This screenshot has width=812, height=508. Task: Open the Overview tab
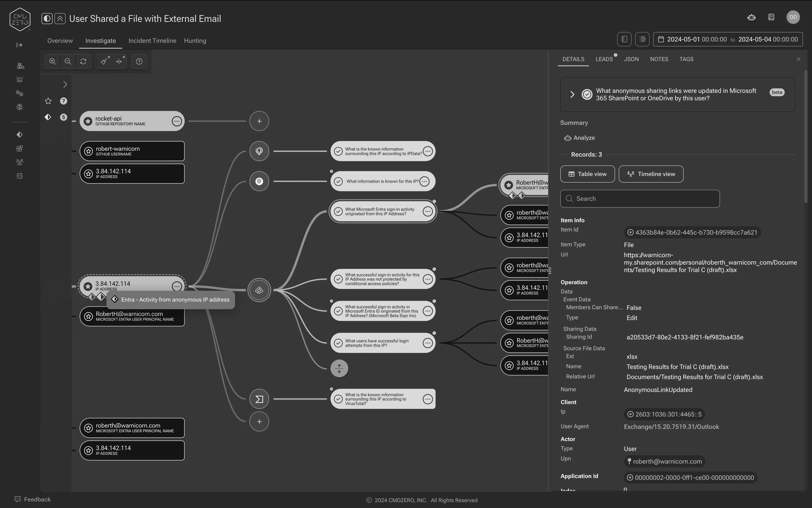pyautogui.click(x=60, y=41)
